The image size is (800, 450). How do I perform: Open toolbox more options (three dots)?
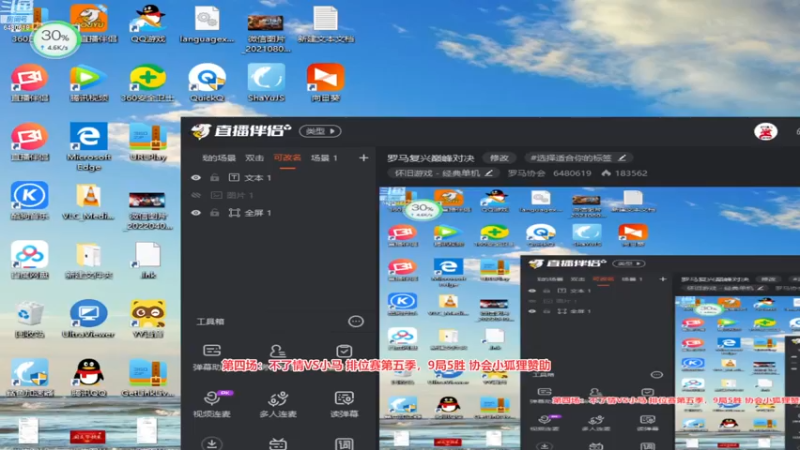pyautogui.click(x=356, y=321)
